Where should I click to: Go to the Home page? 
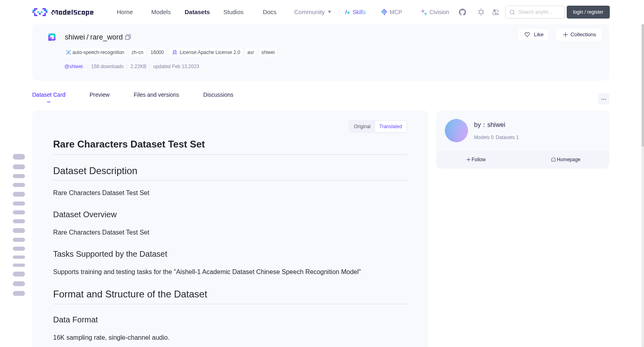pyautogui.click(x=125, y=12)
